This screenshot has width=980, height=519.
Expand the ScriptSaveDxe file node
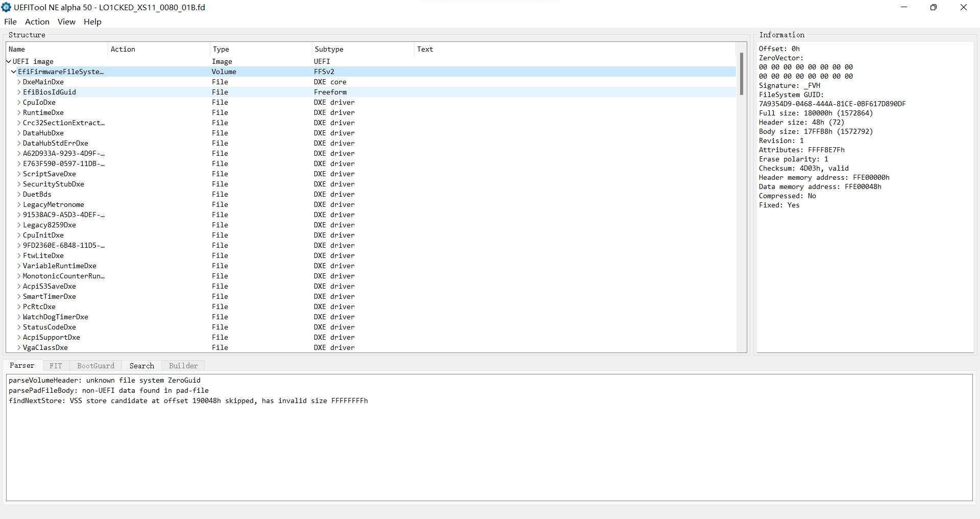coord(19,174)
